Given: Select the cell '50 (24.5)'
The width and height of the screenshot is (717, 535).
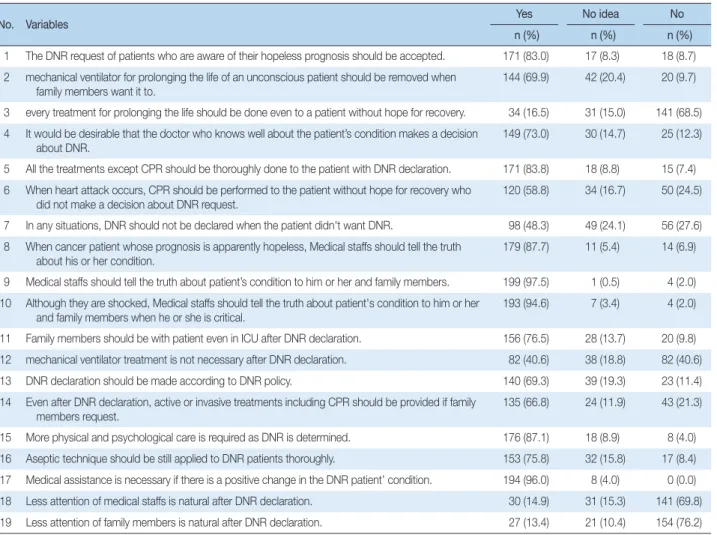Looking at the screenshot, I should (x=681, y=190).
